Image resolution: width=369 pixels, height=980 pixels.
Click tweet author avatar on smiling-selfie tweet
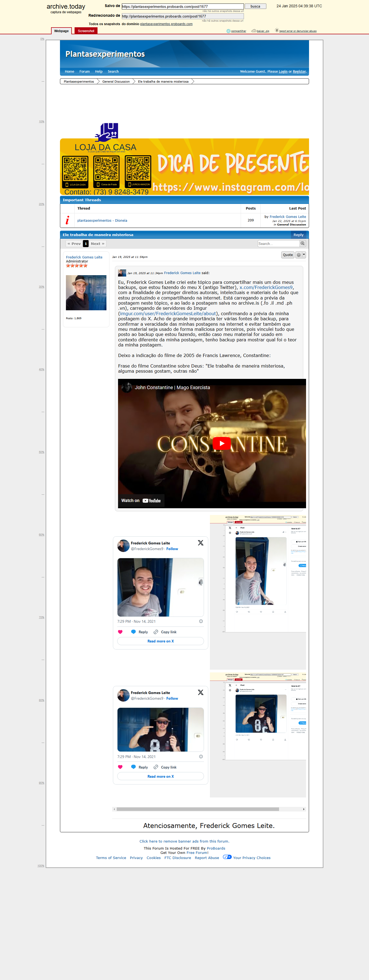[x=123, y=545]
